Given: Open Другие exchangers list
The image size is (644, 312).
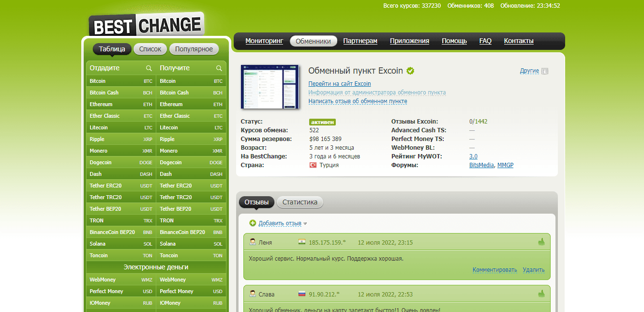Looking at the screenshot, I should click(529, 71).
